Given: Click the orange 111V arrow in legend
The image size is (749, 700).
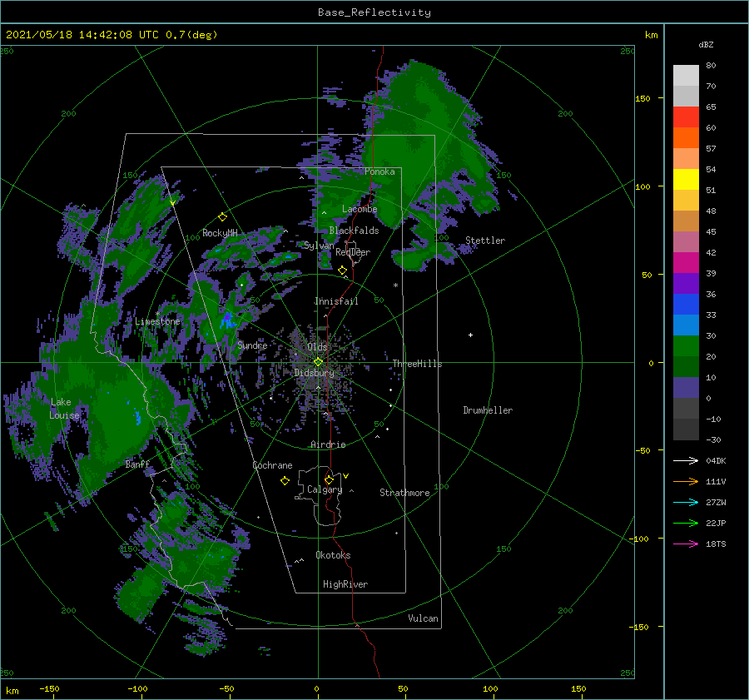Looking at the screenshot, I should tap(686, 482).
